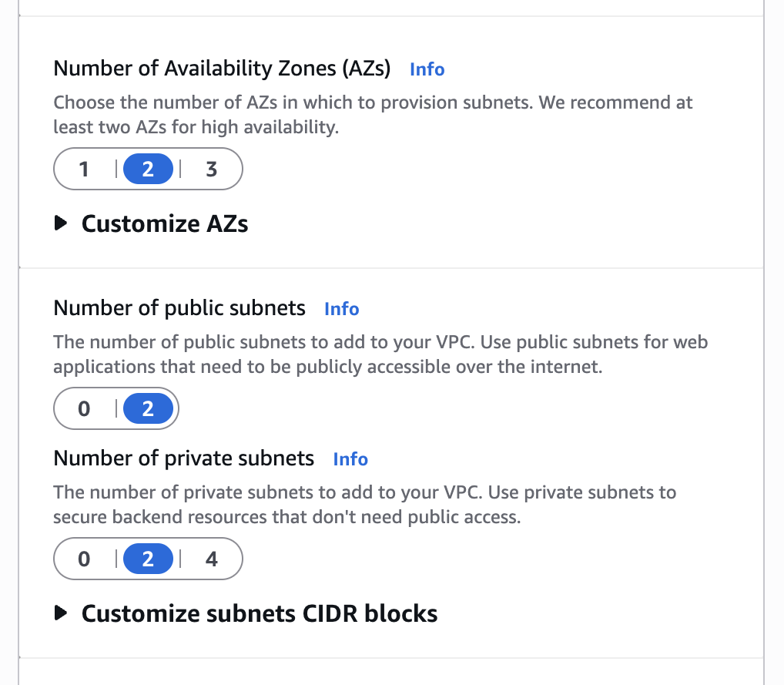Image resolution: width=784 pixels, height=685 pixels.
Task: Select 1 Availability Zone option
Action: tap(84, 169)
